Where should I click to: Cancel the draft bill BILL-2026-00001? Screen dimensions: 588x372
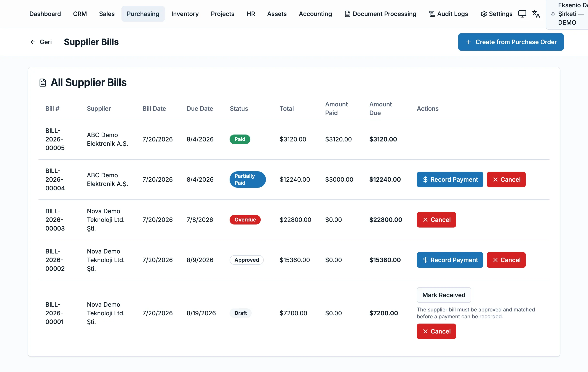click(436, 332)
